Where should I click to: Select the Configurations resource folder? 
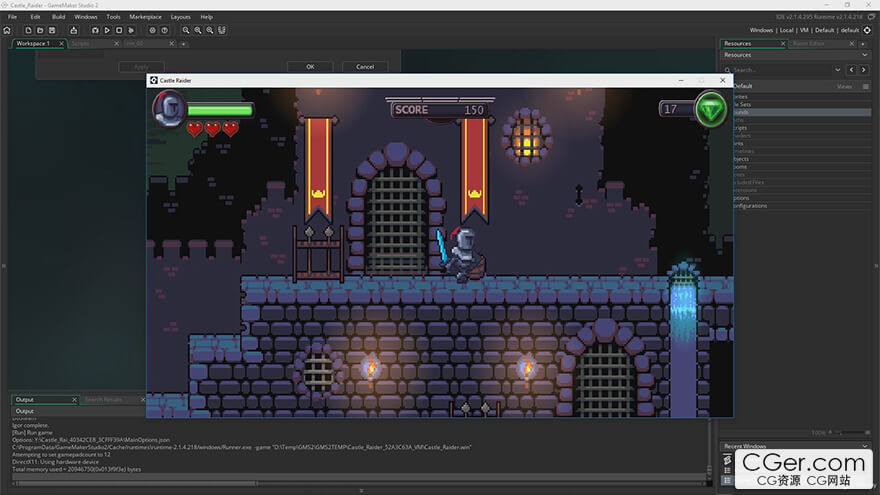point(803,206)
